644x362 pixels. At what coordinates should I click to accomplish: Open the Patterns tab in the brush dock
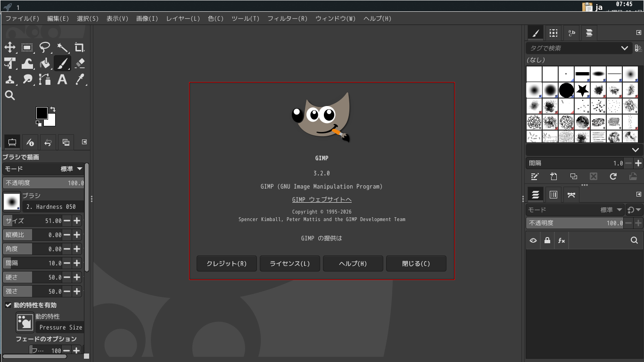click(x=553, y=33)
